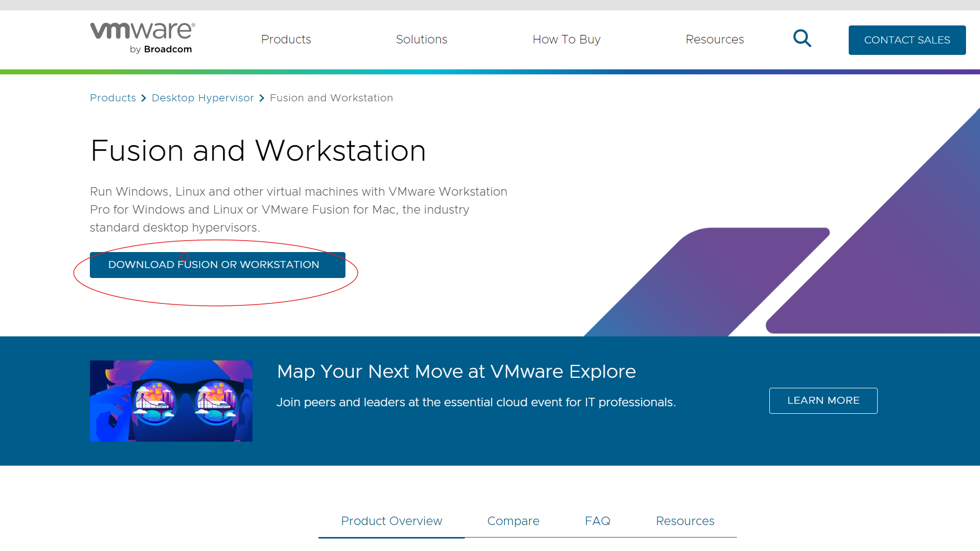Expand the chevron after Desktop Hypervisor
980x551 pixels.
coord(262,98)
